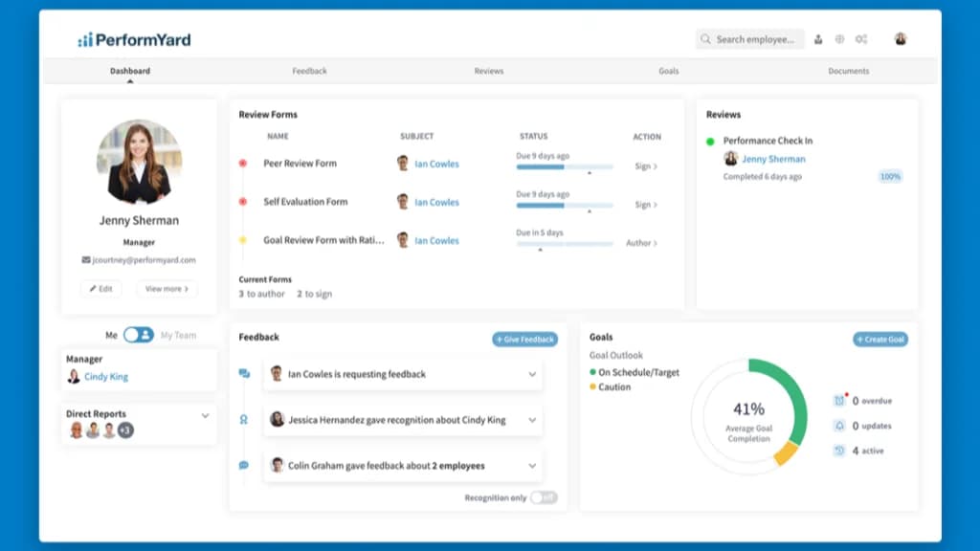This screenshot has height=551, width=980.
Task: Click the +3 direct reports badge
Action: click(125, 430)
